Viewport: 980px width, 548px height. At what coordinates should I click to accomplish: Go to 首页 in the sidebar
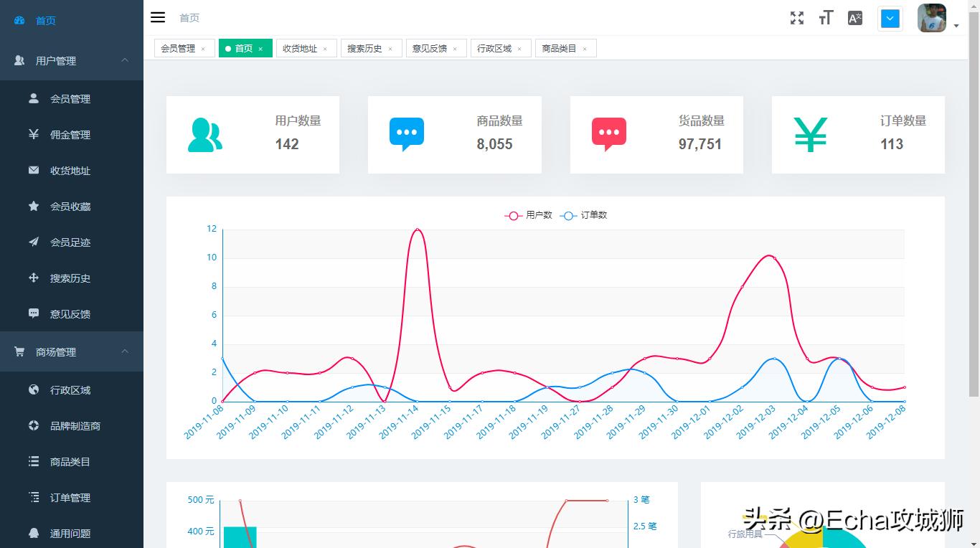tap(46, 21)
